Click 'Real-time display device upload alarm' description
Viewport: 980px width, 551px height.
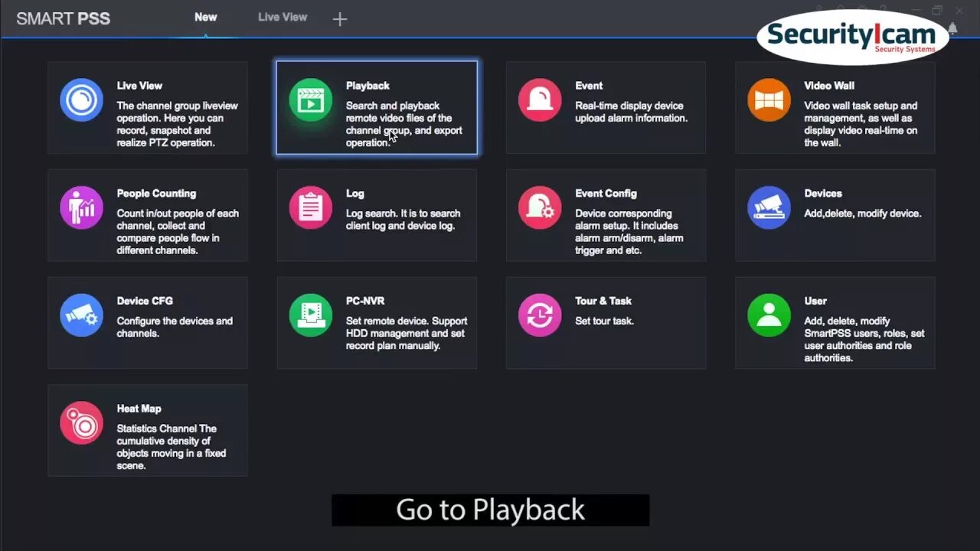click(632, 112)
